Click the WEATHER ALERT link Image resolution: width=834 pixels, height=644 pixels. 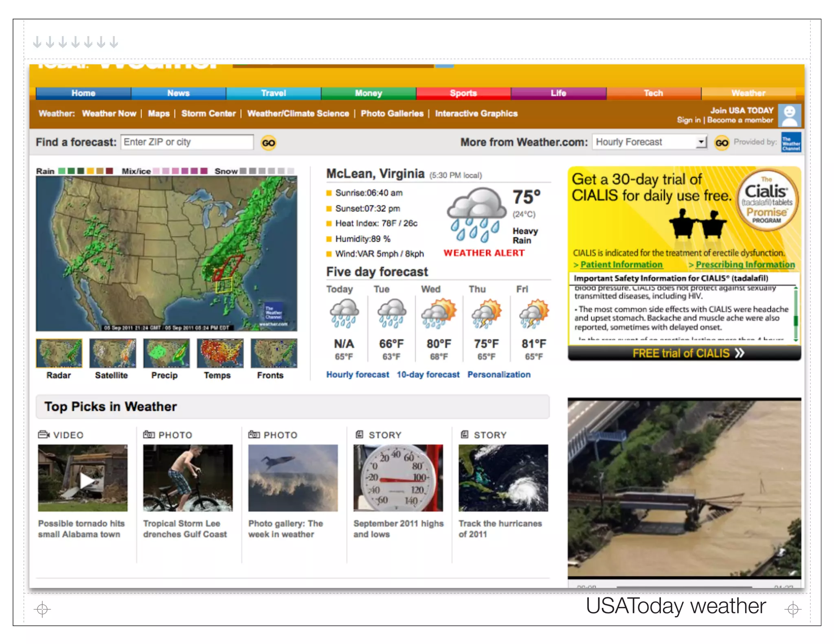[484, 253]
